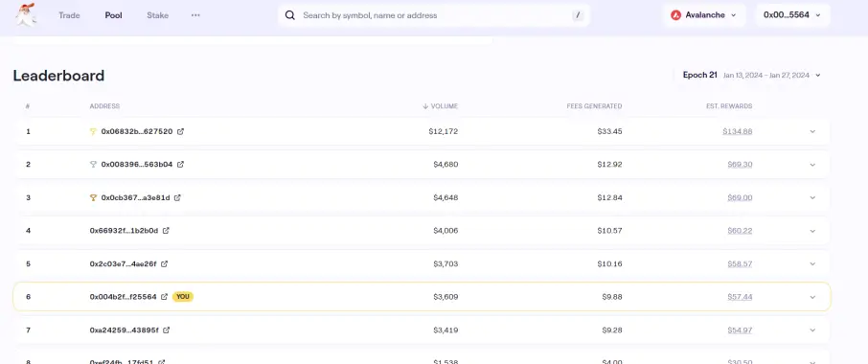The height and width of the screenshot is (364, 868).
Task: Select address 0x008396...563b04
Action: pyautogui.click(x=137, y=165)
